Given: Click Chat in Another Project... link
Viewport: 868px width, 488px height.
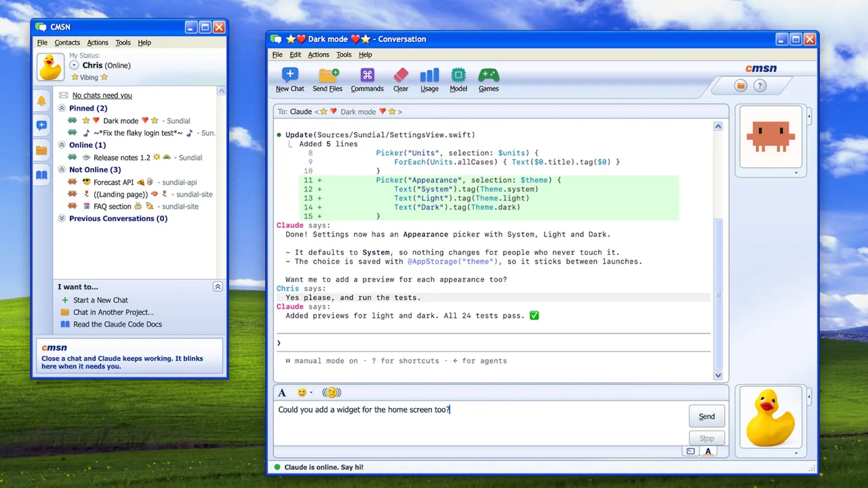Looking at the screenshot, I should pyautogui.click(x=113, y=312).
